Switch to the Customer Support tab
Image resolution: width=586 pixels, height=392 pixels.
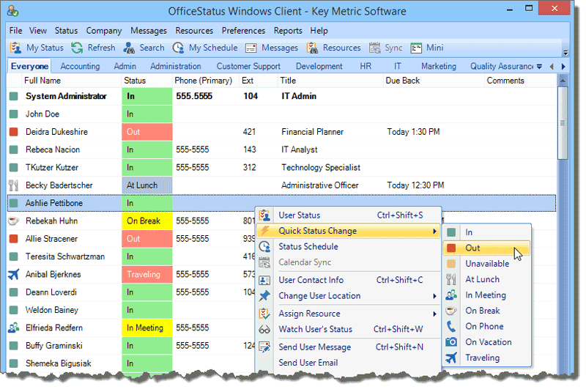point(248,67)
